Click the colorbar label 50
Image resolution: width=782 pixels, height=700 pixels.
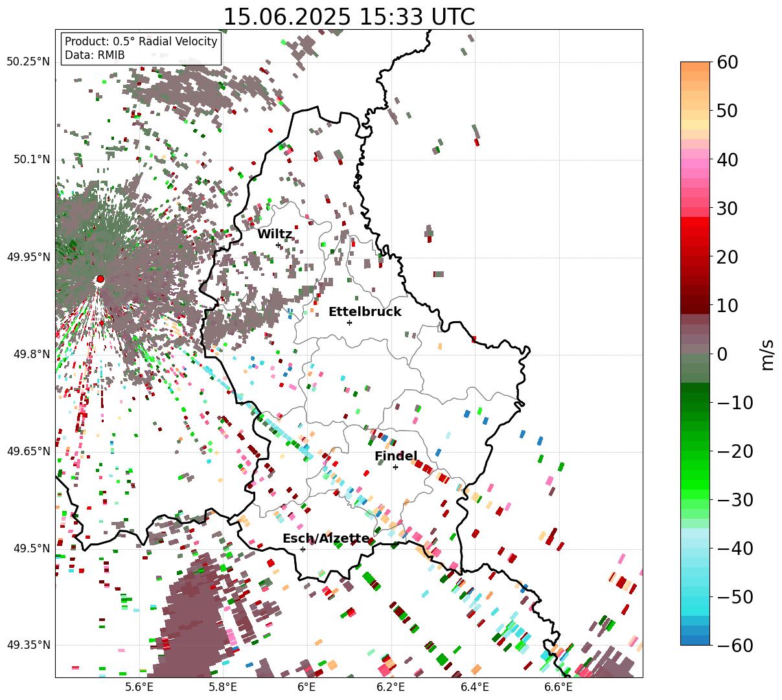(x=728, y=111)
